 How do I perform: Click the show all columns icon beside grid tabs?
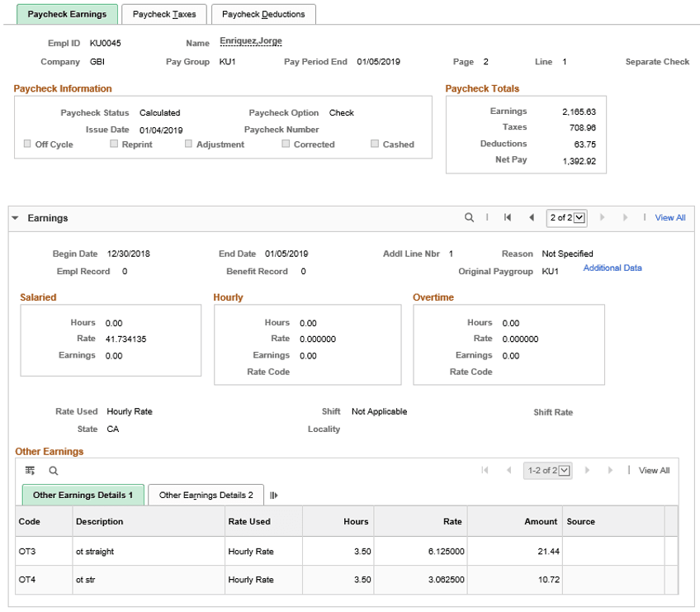point(273,495)
